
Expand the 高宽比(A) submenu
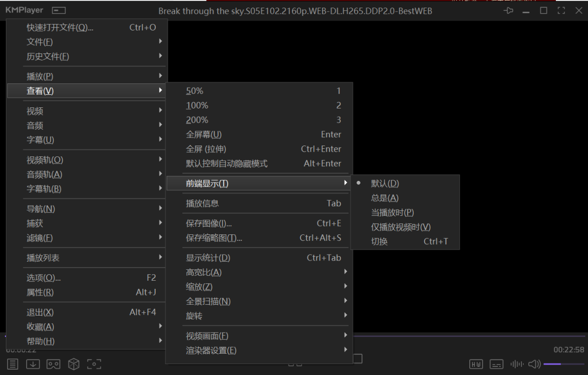click(x=259, y=272)
